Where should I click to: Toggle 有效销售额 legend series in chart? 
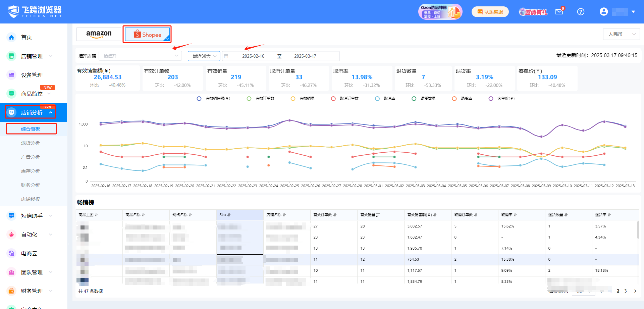click(x=213, y=99)
